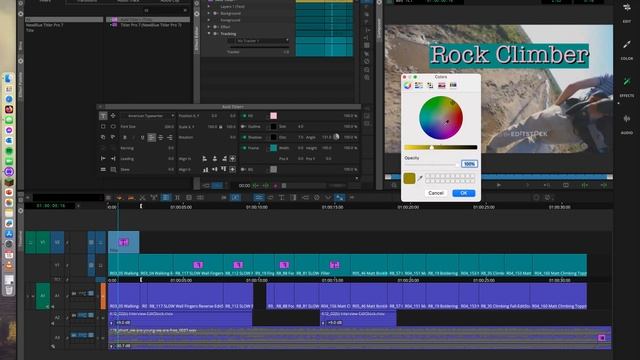Toggle underline text formatting

tap(142, 138)
